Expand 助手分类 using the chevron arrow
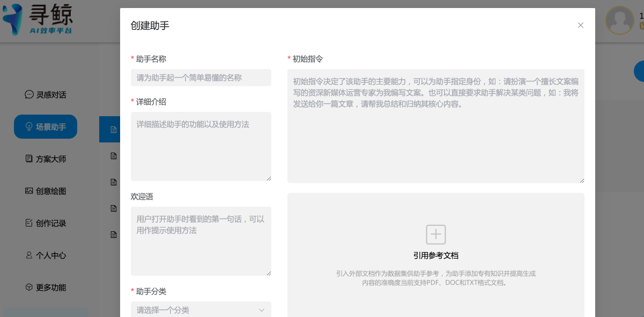Image resolution: width=644 pixels, height=317 pixels. point(262,310)
